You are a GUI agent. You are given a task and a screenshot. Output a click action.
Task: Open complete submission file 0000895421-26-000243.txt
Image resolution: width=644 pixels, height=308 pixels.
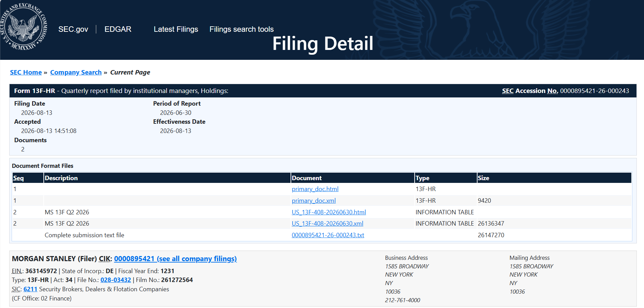(328, 235)
